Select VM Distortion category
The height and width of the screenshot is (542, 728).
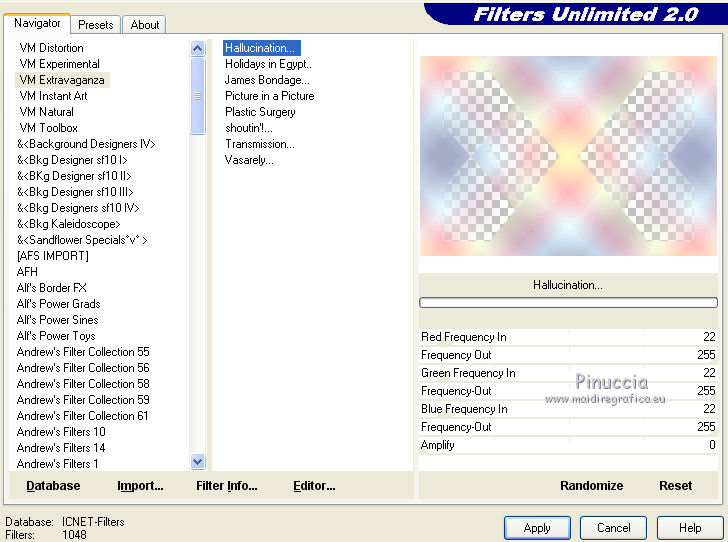[52, 48]
